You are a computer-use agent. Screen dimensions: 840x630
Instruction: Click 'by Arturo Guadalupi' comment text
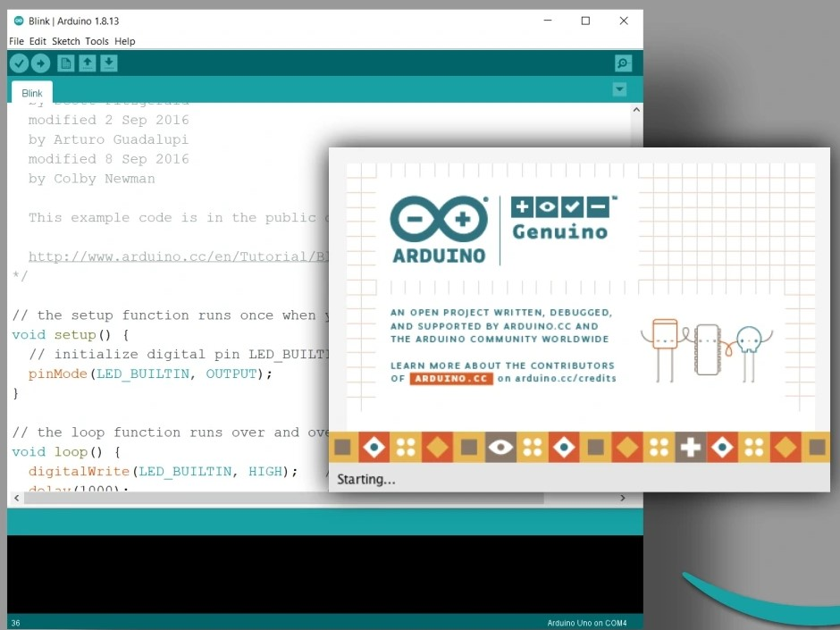tap(108, 139)
